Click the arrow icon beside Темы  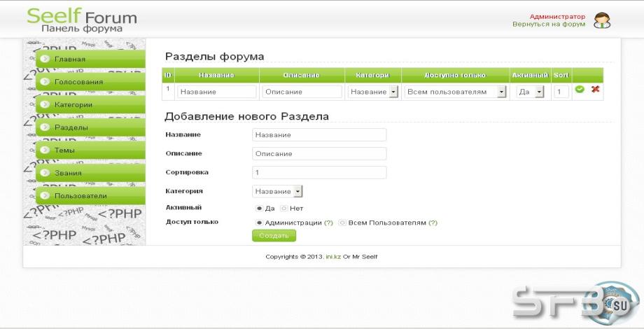(45, 150)
